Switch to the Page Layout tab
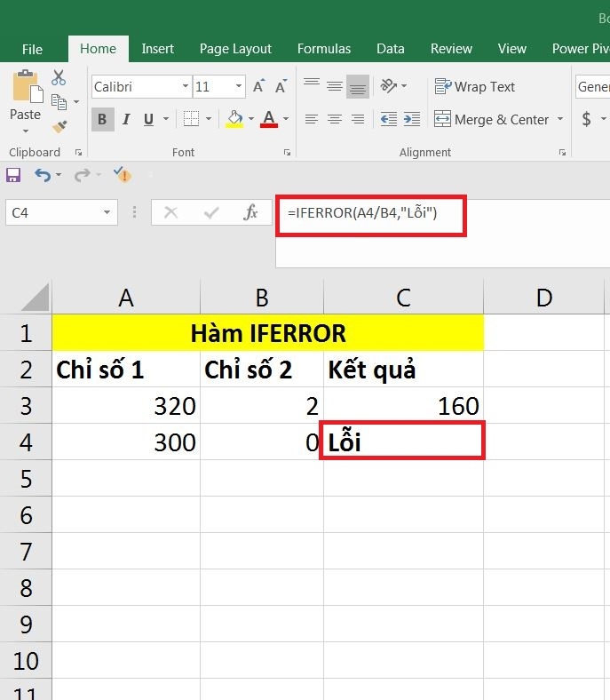 tap(235, 49)
